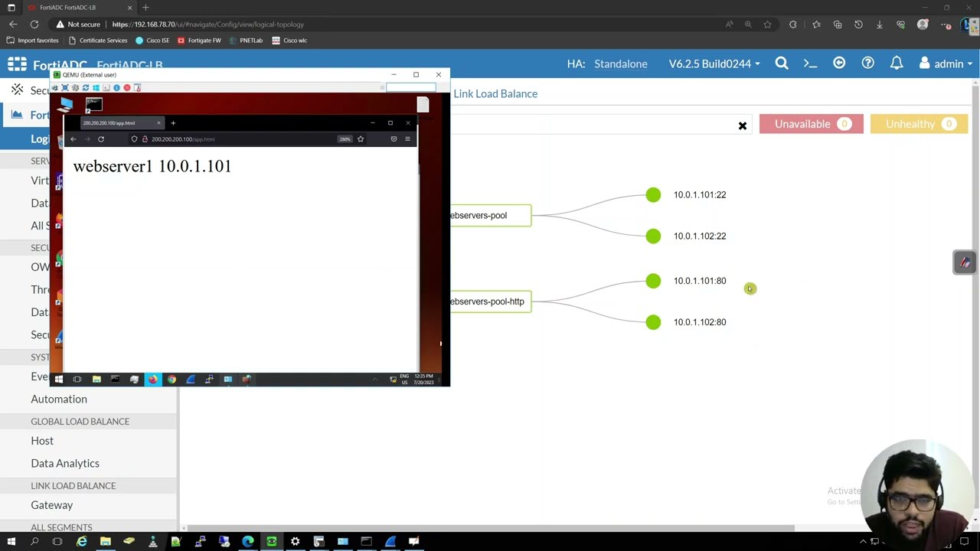Click the horizontal scrollbar at page bottom
The image size is (980, 551).
[x=490, y=528]
